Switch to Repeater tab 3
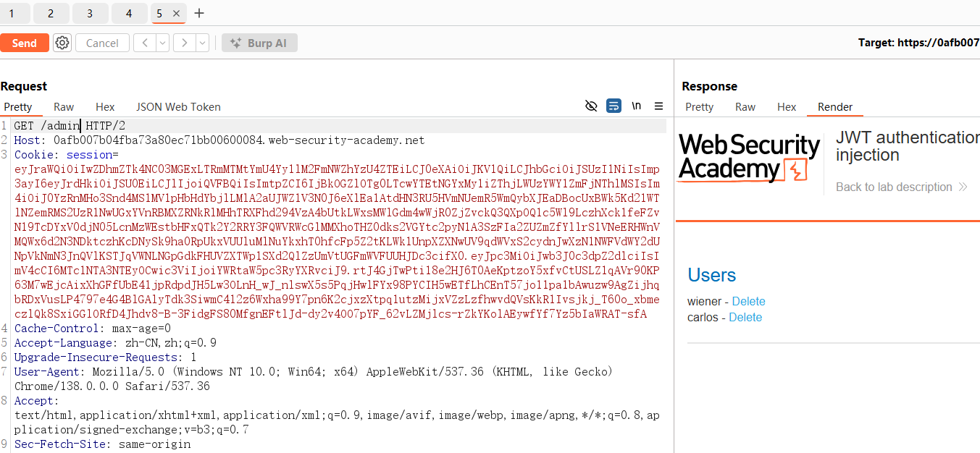This screenshot has height=453, width=980. (90, 14)
